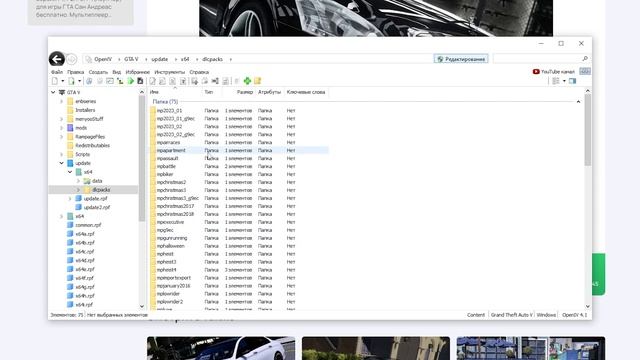Open the new-document dropdown arrow
Viewport: 640px width, 360px height.
pyautogui.click(x=62, y=81)
